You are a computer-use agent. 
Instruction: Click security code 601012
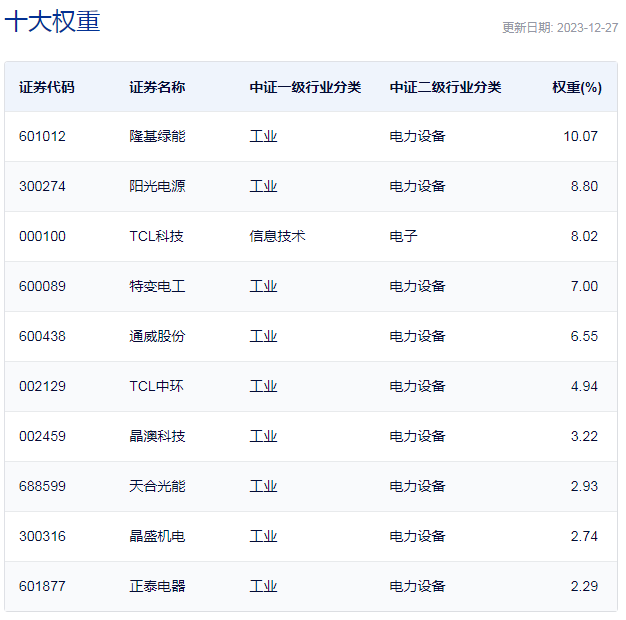42,136
